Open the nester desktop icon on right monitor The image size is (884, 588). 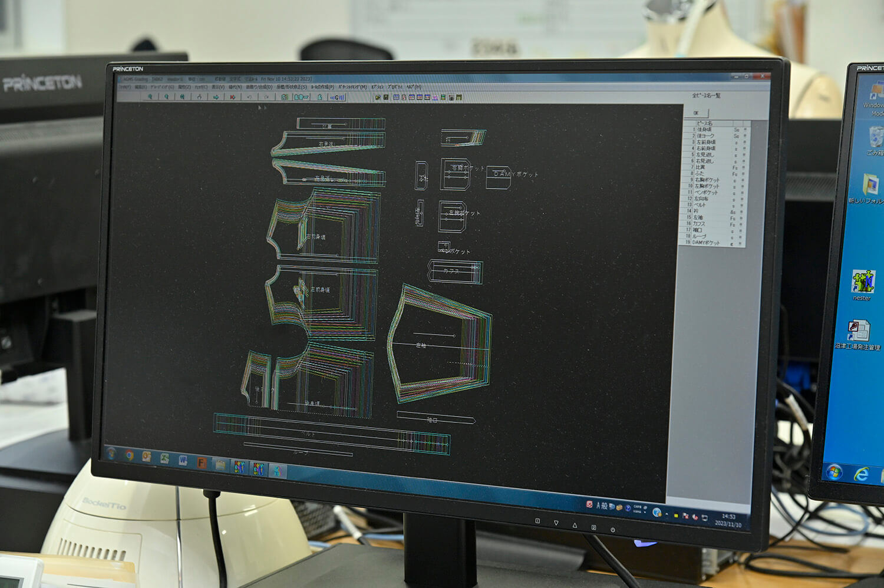tap(862, 286)
